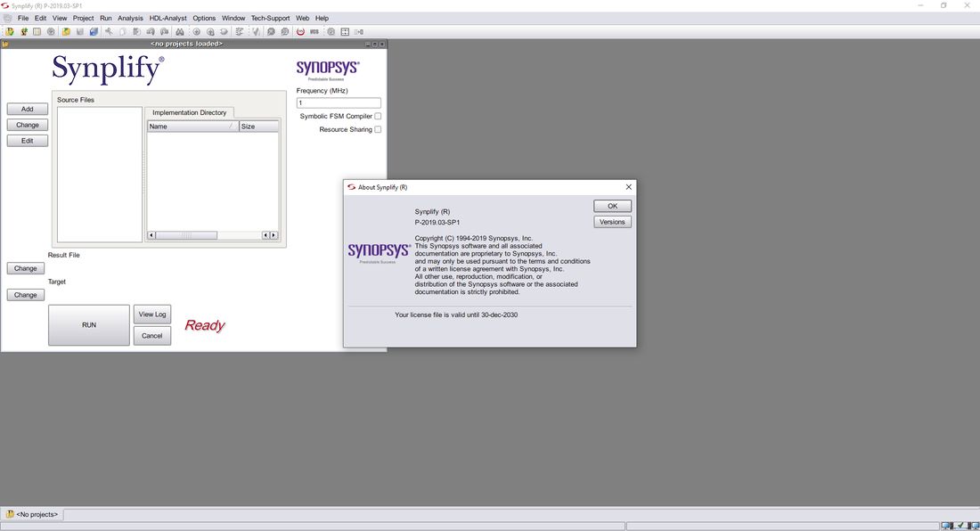980x531 pixels.
Task: Click the RTL View circled-plus toolbar icon
Action: coord(196,31)
